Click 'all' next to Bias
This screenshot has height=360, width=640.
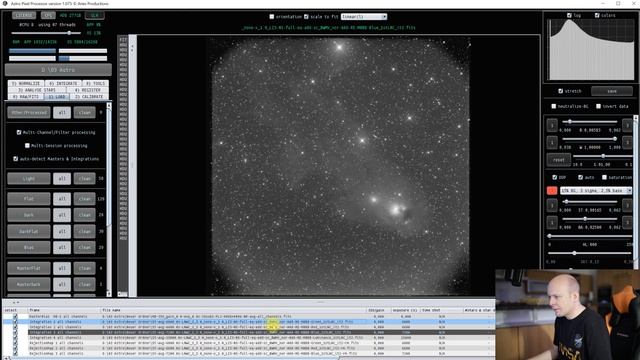tap(62, 247)
